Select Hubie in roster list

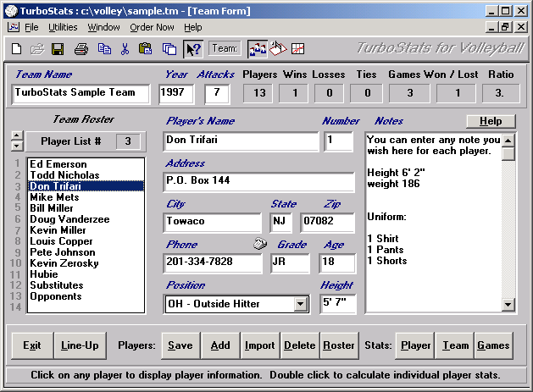click(x=86, y=274)
